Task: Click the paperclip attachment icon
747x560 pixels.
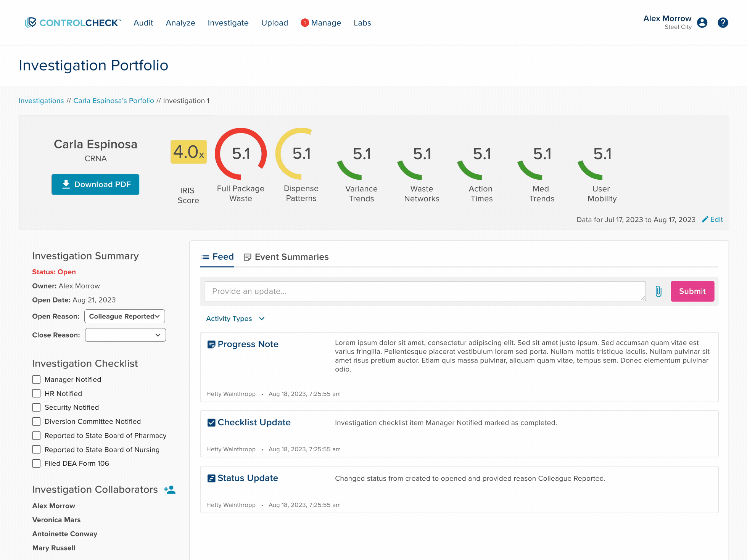Action: pos(658,291)
